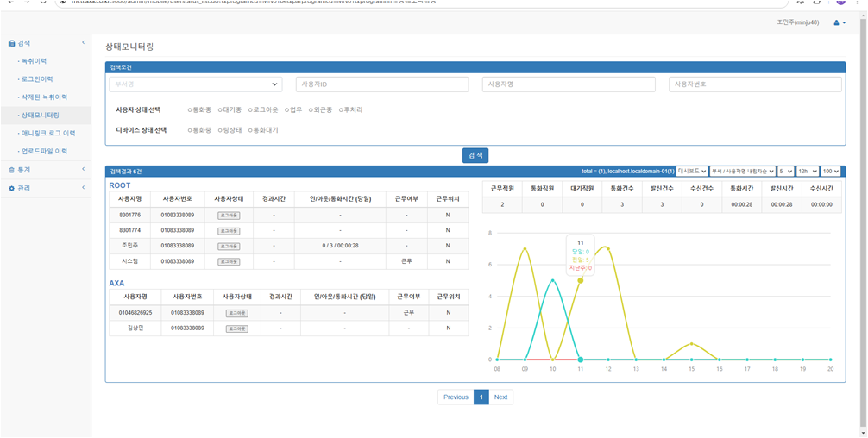Click the 사용자ID input field
Screen dimensions: 868x438
click(x=382, y=84)
